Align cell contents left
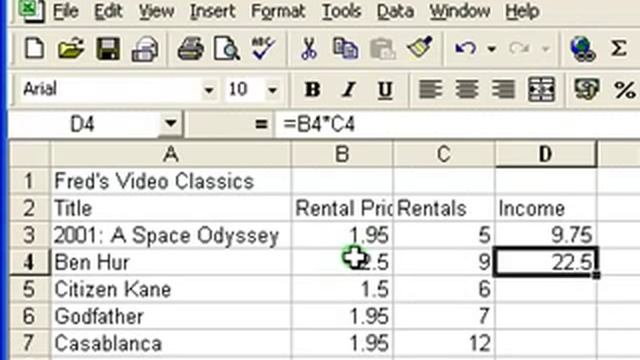This screenshot has width=640, height=360. pyautogui.click(x=430, y=89)
